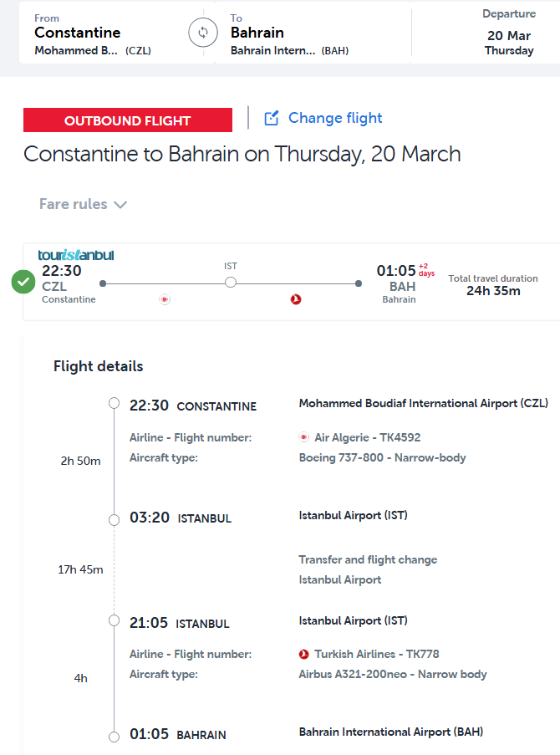Open the Departure date 20 Mar picker
Image resolution: width=560 pixels, height=755 pixels.
[509, 33]
